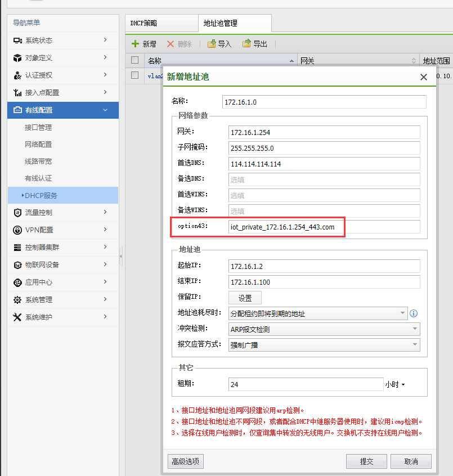Open the 报文应答方式 dropdown
The height and width of the screenshot is (476, 453).
pos(415,344)
